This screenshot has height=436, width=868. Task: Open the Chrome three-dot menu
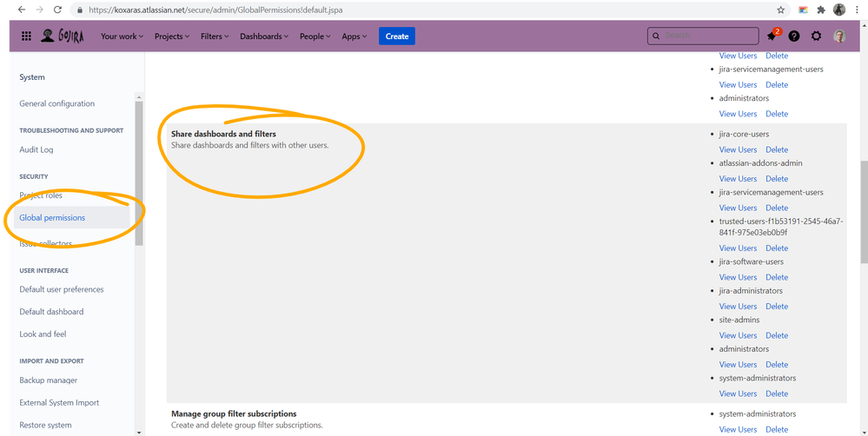(857, 10)
